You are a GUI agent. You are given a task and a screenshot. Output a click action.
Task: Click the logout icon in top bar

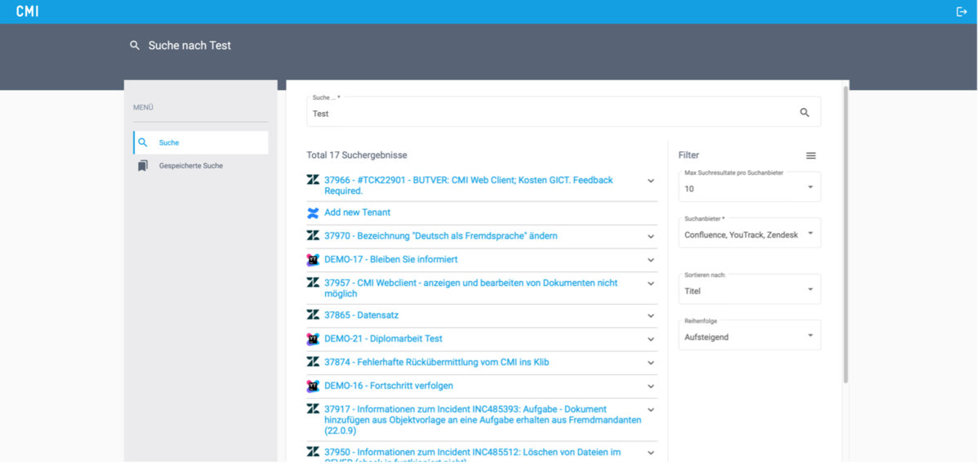click(960, 11)
